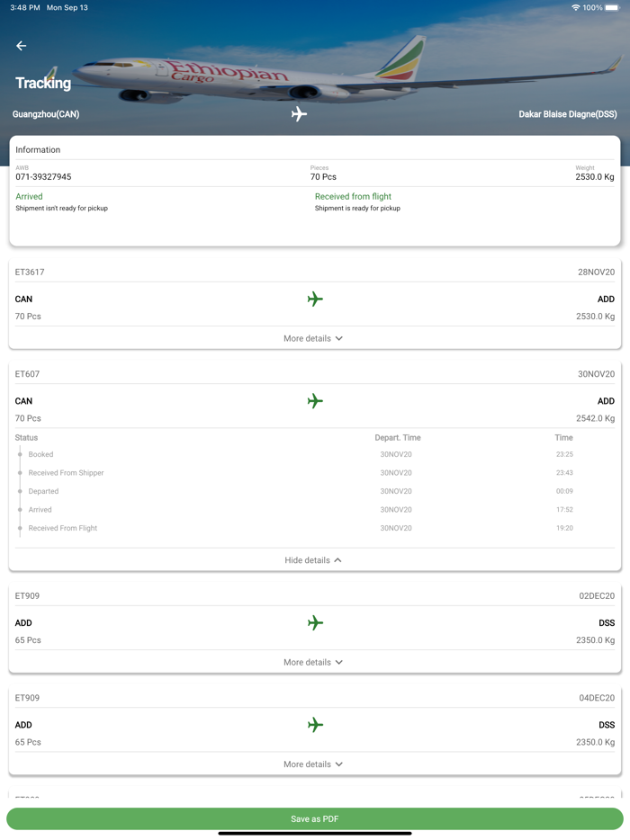Tap the time 17:52

564,509
